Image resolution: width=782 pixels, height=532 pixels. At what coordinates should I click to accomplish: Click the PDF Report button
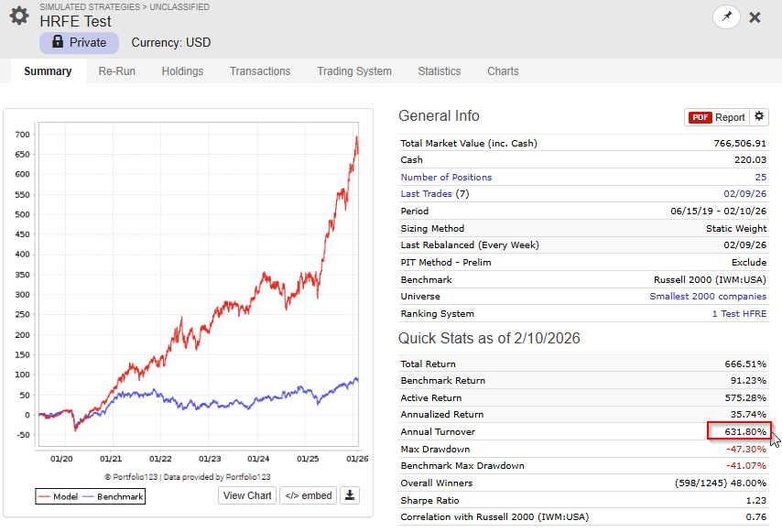pos(717,117)
